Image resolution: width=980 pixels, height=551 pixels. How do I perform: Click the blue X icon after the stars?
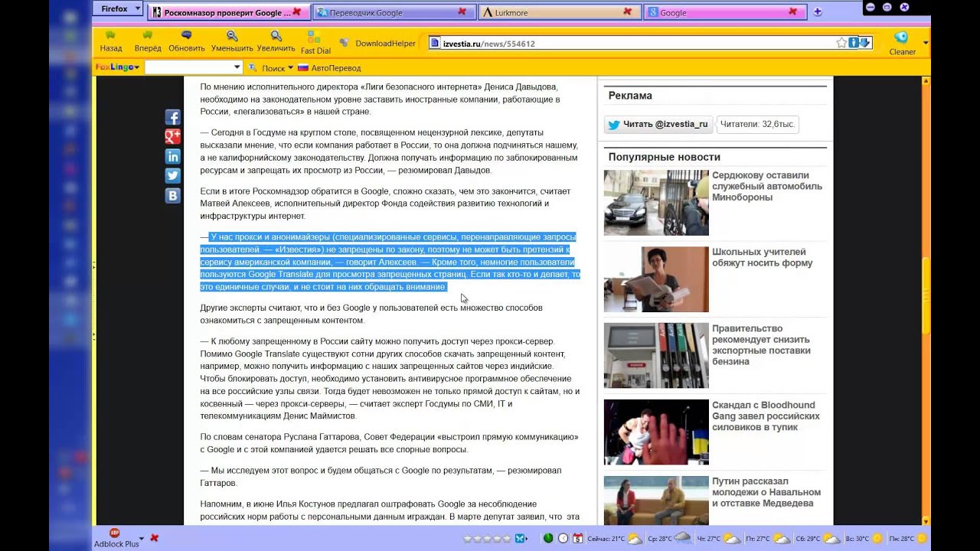point(521,539)
